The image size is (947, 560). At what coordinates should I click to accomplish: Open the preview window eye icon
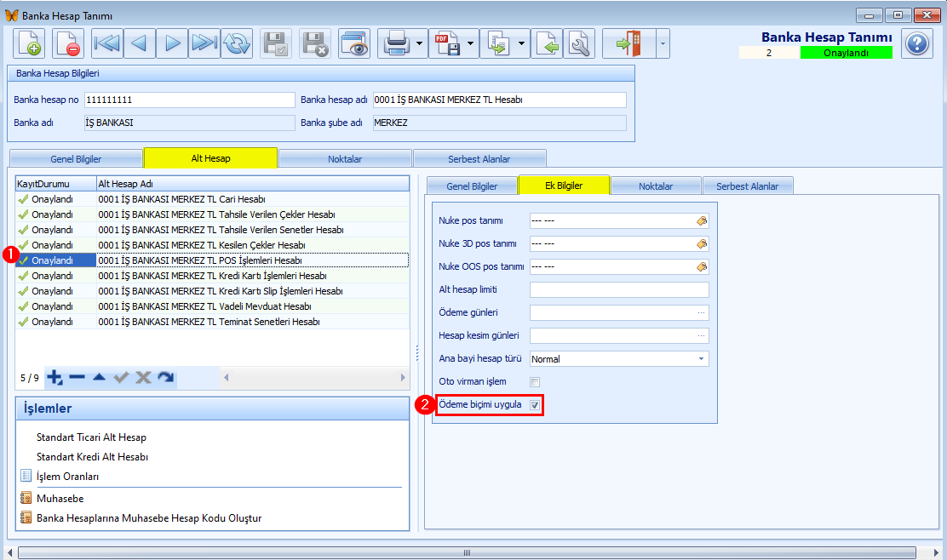(x=353, y=43)
